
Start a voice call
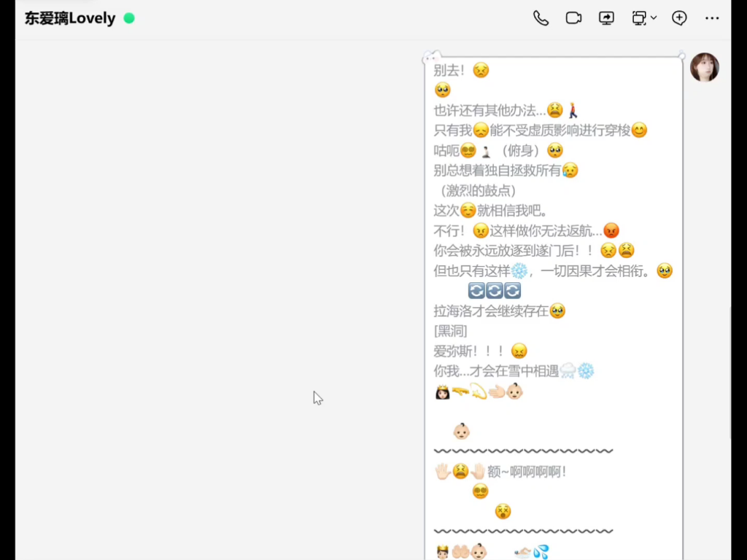[x=541, y=17]
